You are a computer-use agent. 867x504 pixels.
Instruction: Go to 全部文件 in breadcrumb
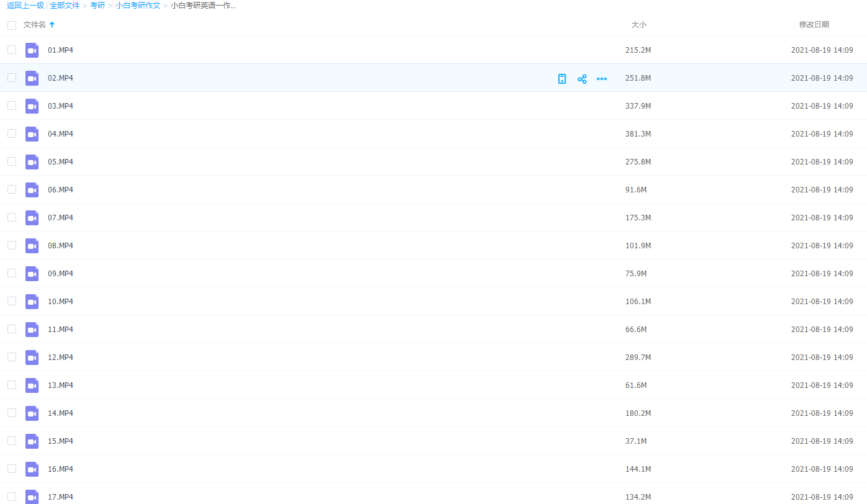coord(65,6)
